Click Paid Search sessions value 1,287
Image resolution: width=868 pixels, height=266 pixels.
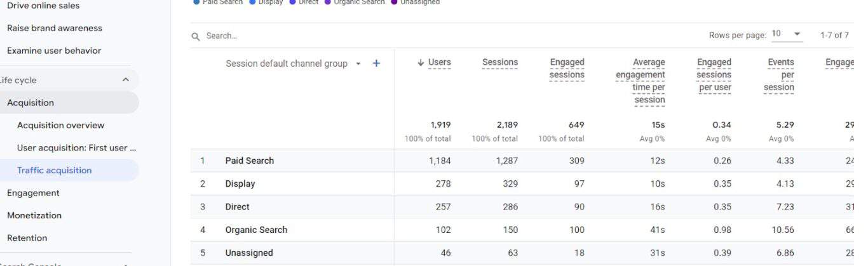[x=507, y=161]
